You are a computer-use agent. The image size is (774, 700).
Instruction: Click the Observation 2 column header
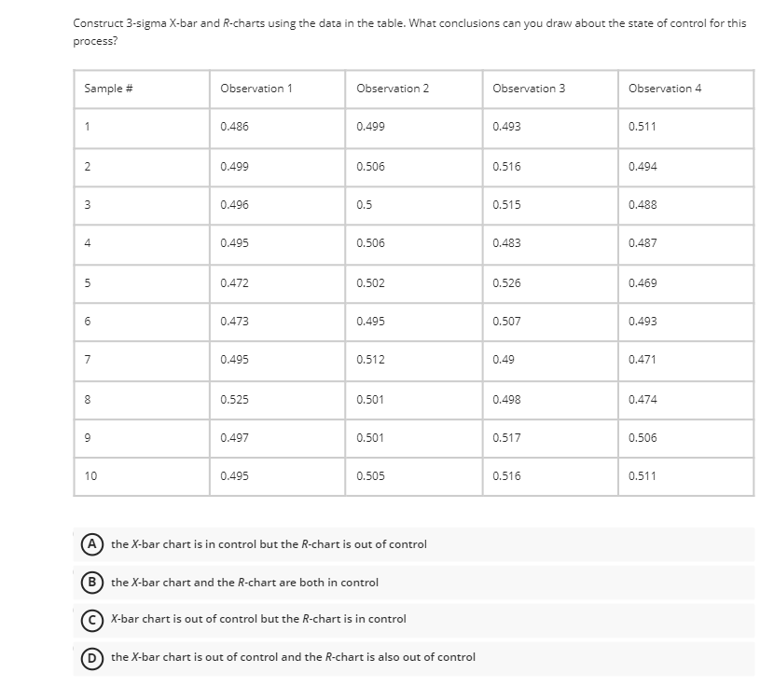(x=380, y=88)
